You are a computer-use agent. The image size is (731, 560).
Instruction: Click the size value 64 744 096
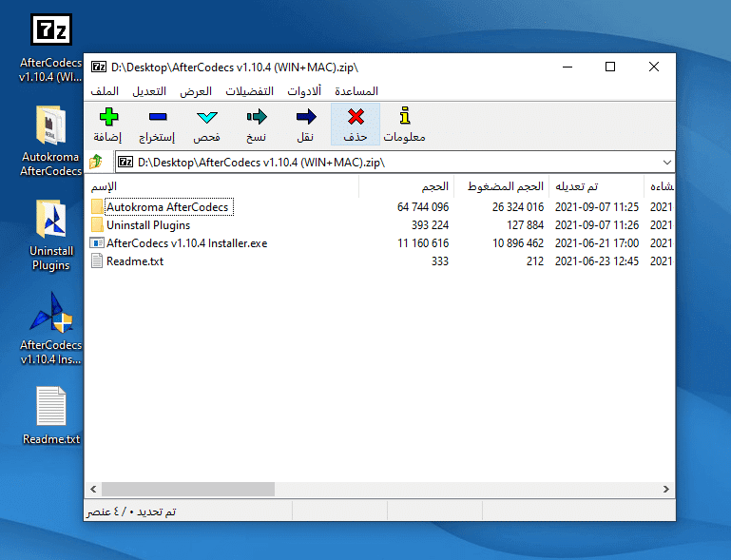click(423, 207)
